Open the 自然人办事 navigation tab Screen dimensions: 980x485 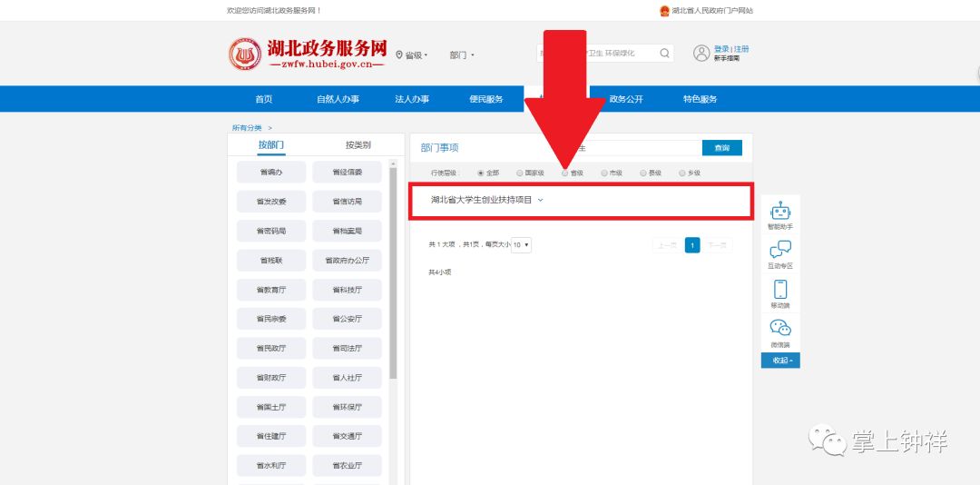[x=338, y=99]
